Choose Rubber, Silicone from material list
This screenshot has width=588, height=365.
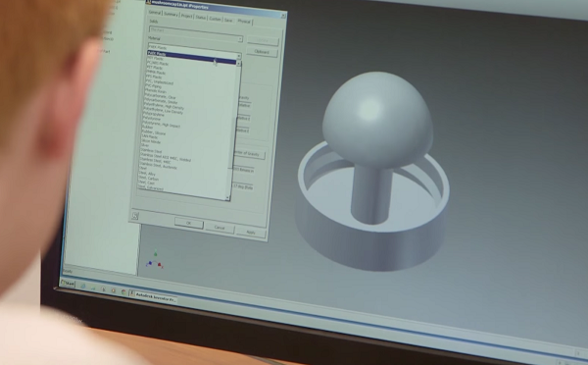click(x=154, y=132)
